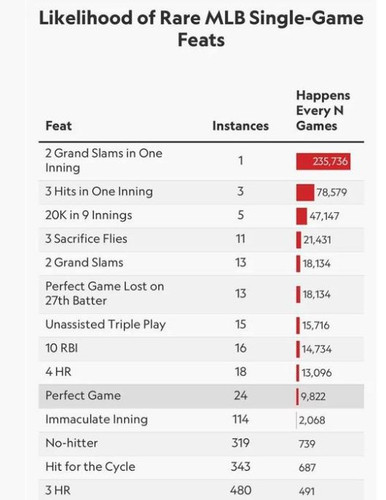Viewport: 386px width, 500px height.
Task: Click the 'Instances' column header
Action: [240, 126]
